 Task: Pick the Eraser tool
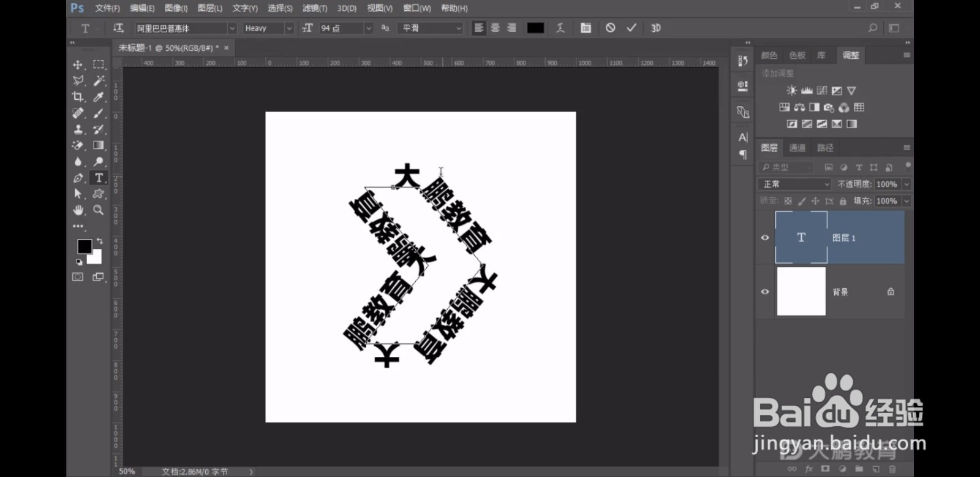tap(78, 145)
